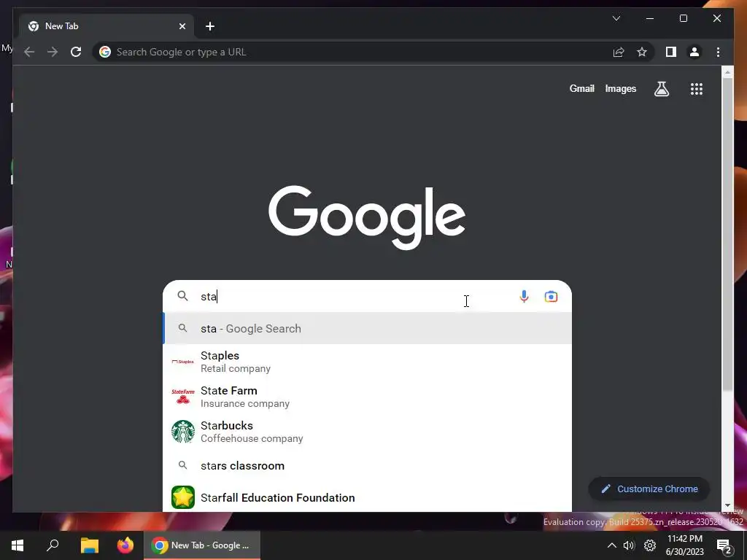Image resolution: width=747 pixels, height=560 pixels.
Task: Click the scroll down arrow of page scrollbar
Action: 727,506
